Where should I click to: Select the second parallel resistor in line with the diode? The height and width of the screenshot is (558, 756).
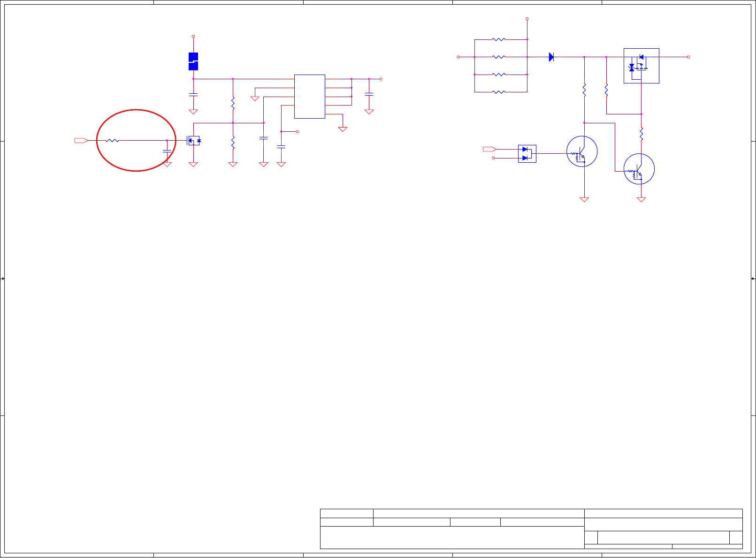coord(499,57)
